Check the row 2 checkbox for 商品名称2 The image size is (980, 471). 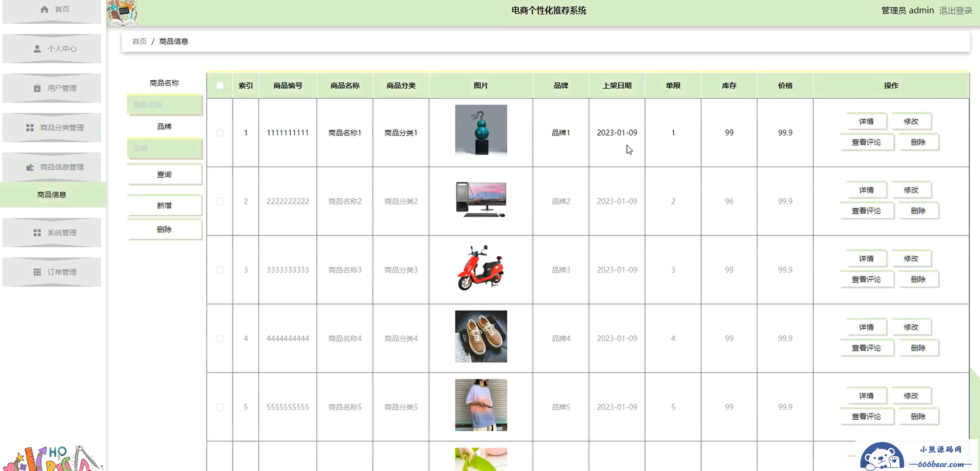pyautogui.click(x=220, y=201)
